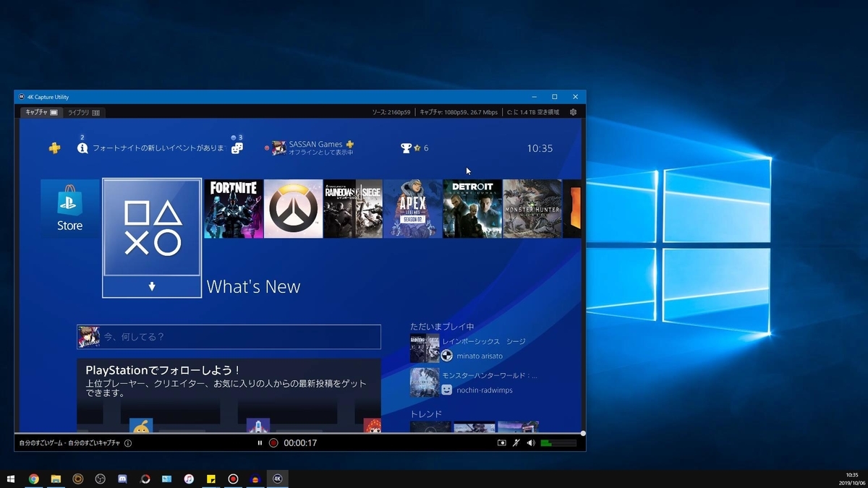This screenshot has width=868, height=488.
Task: Open Sticky Notes from the taskbar
Action: coord(211,479)
